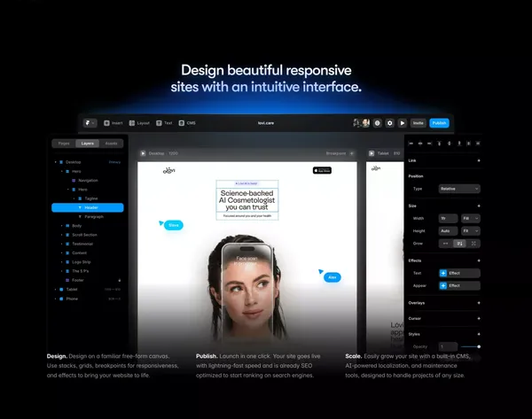Click the Height Auto input field
Image resolution: width=532 pixels, height=419 pixels.
[448, 231]
